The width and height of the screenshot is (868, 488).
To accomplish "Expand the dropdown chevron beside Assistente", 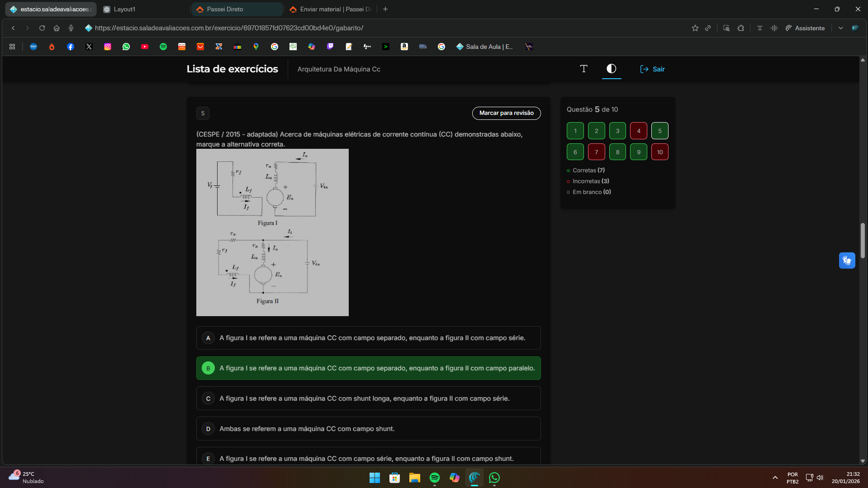I will pyautogui.click(x=840, y=28).
